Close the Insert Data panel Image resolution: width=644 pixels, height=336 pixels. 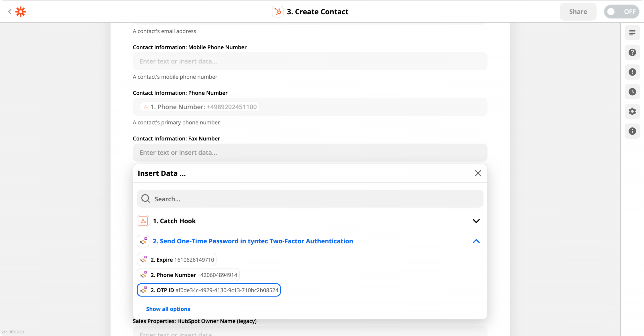point(478,173)
